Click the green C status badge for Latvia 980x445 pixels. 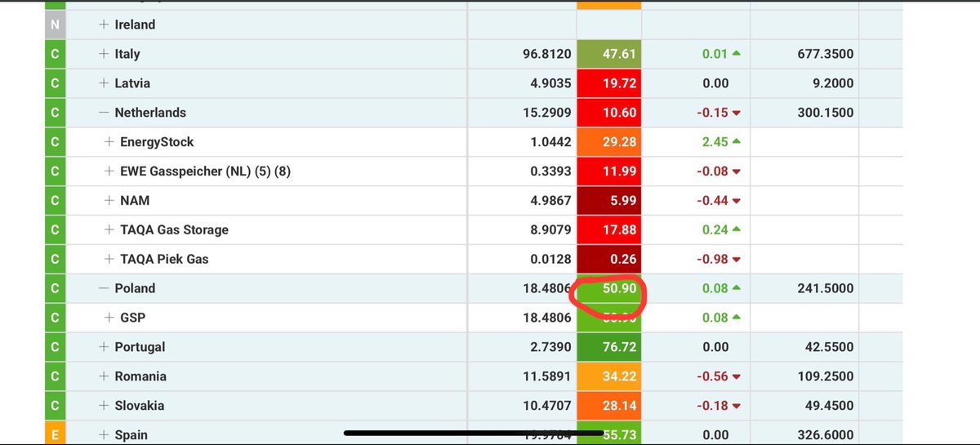coord(55,83)
